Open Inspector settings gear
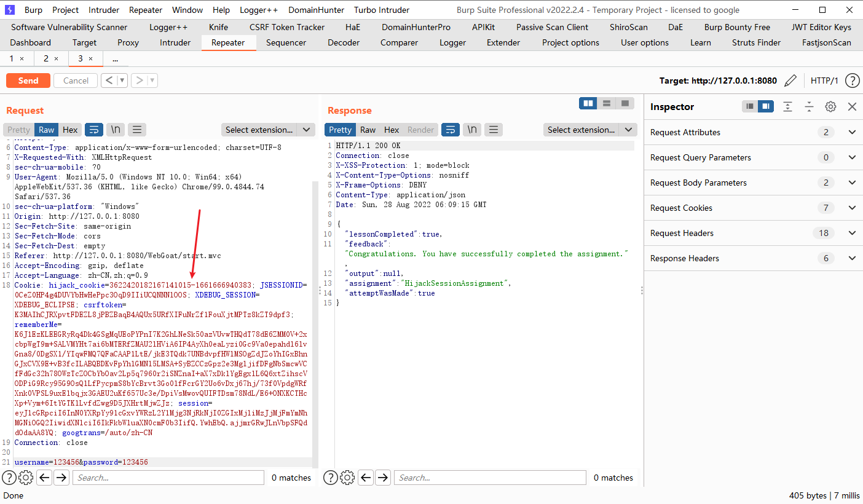863x504 pixels. 830,106
